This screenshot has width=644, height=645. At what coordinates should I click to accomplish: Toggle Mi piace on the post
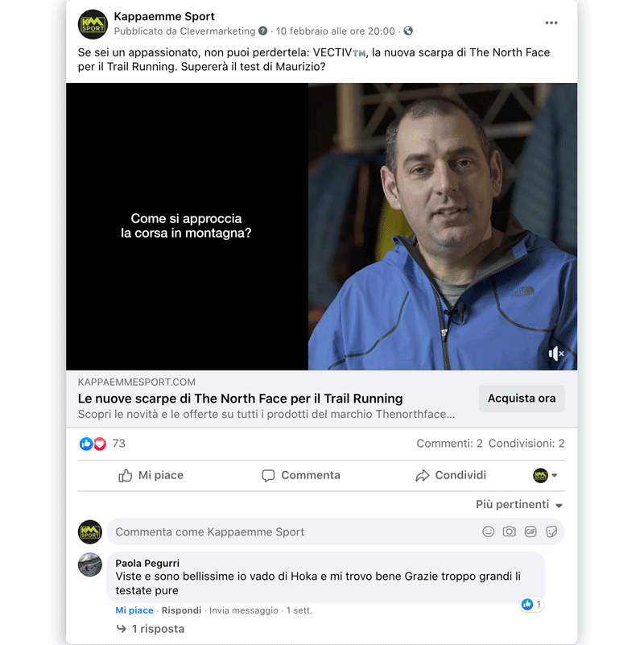(x=151, y=475)
